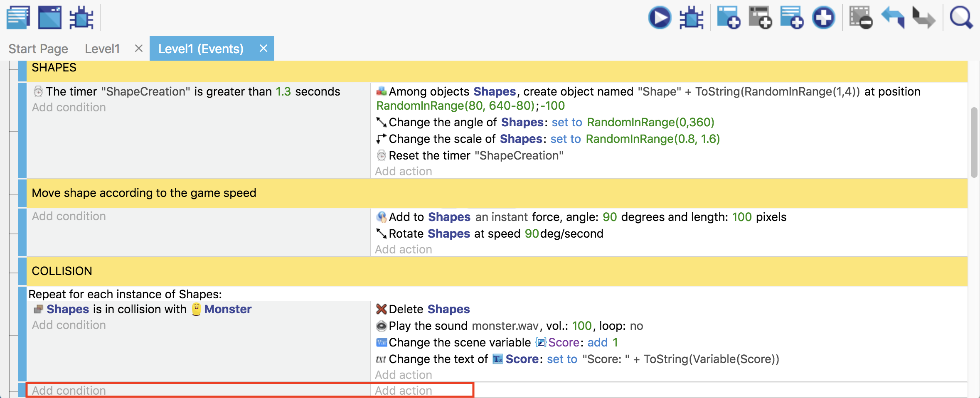980x398 pixels.
Task: Add a new empty event
Action: 728,18
